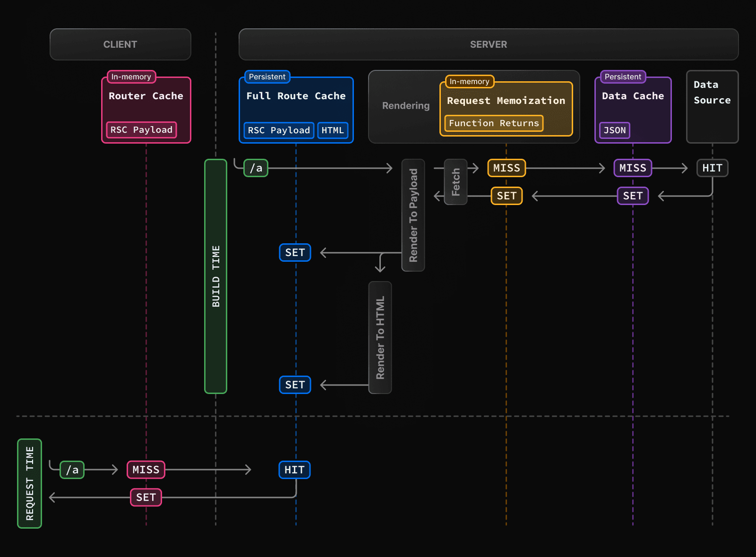Click the MISS badge under Router Cache
The image size is (756, 557).
tap(146, 469)
